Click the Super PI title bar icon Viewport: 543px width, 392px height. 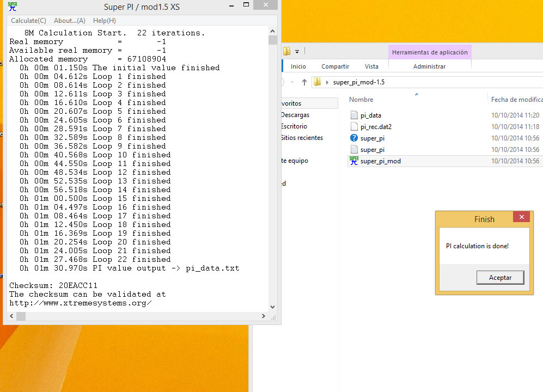click(x=12, y=7)
